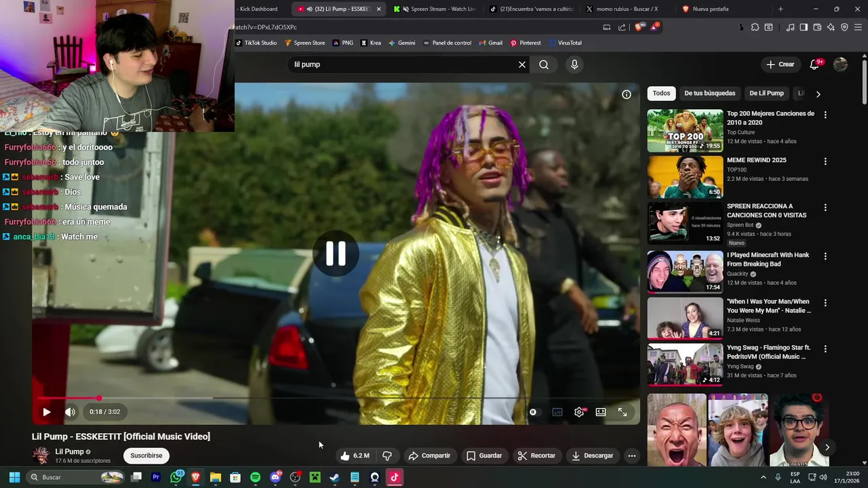Show hidden system tray icons
The height and width of the screenshot is (488, 868).
click(x=764, y=477)
